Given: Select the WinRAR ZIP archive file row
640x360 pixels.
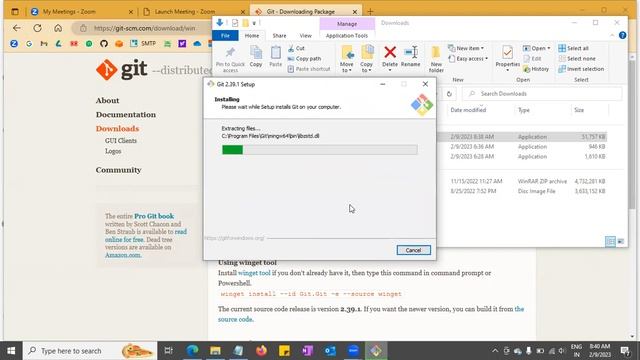Looking at the screenshot, I should click(x=522, y=181).
